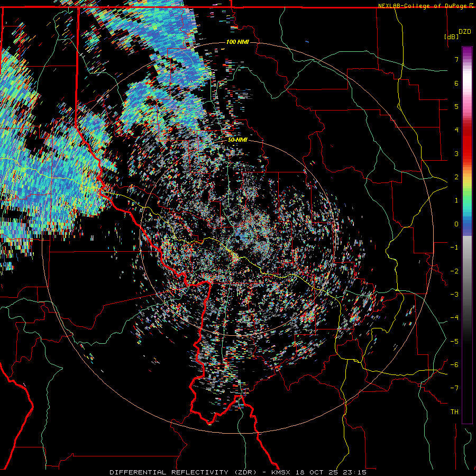Click the 4 value on color scale
The width and height of the screenshot is (476, 476).
[456, 130]
